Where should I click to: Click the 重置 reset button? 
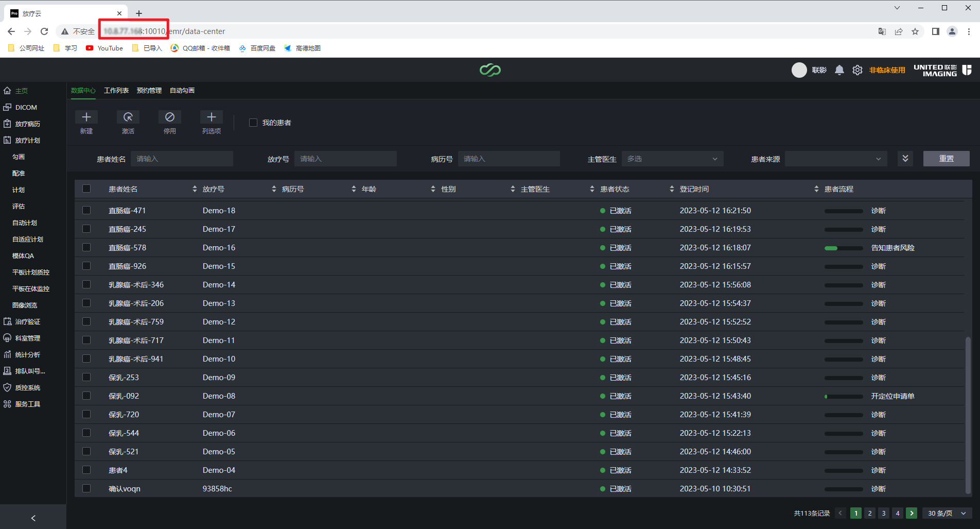point(946,159)
